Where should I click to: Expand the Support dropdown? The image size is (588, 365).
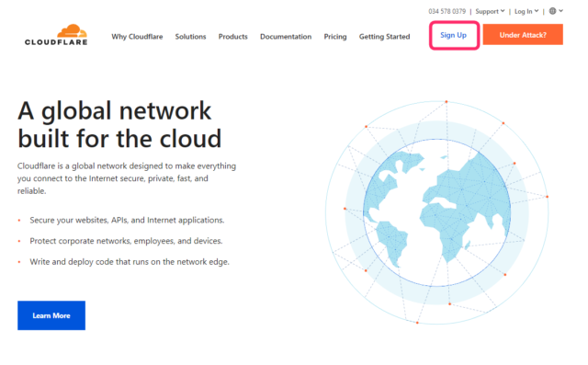click(x=490, y=11)
